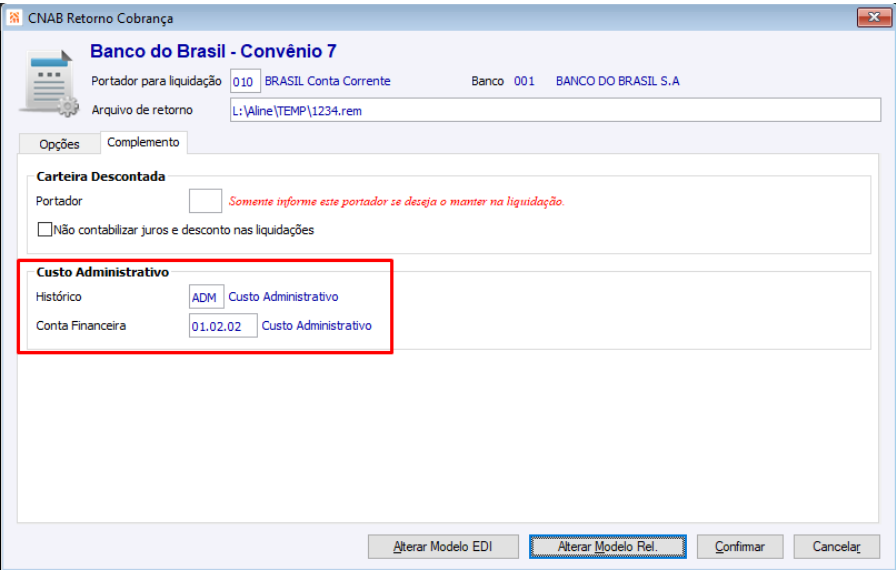Select the Complemento tab
Viewport: 896px width, 572px height.
(143, 142)
